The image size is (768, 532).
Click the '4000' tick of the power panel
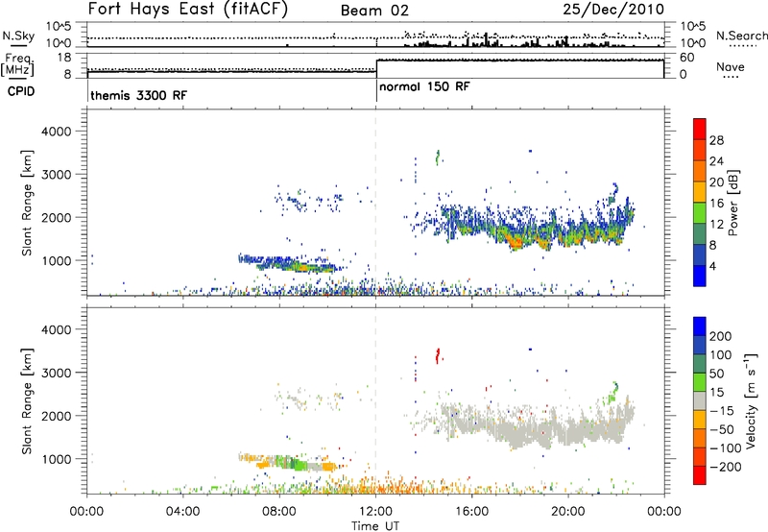[56, 132]
